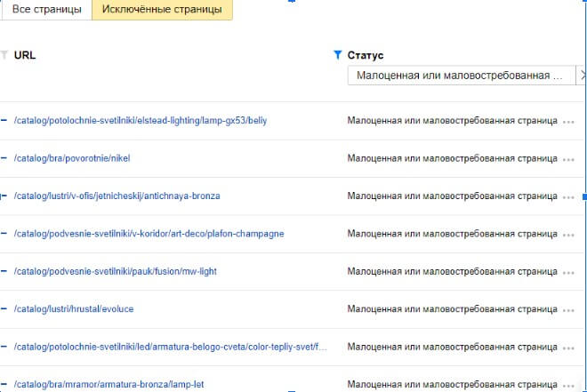Click the status text in the lamp-gx53/beliy row

point(452,120)
